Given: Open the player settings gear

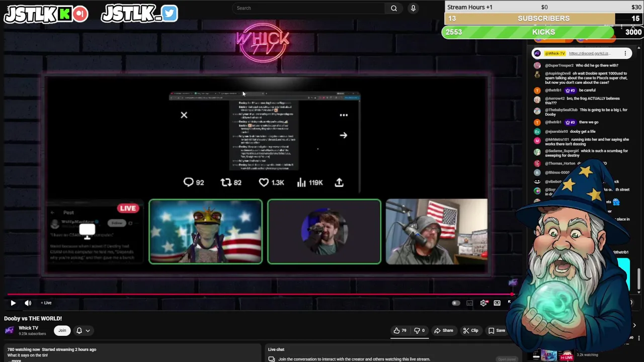Looking at the screenshot, I should 484,303.
